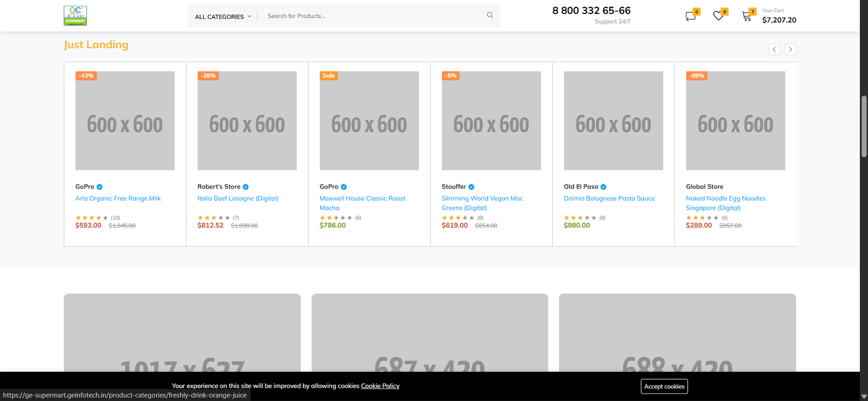Click the Your Cart total $7,207.20
This screenshot has height=401, width=868.
pyautogui.click(x=779, y=20)
